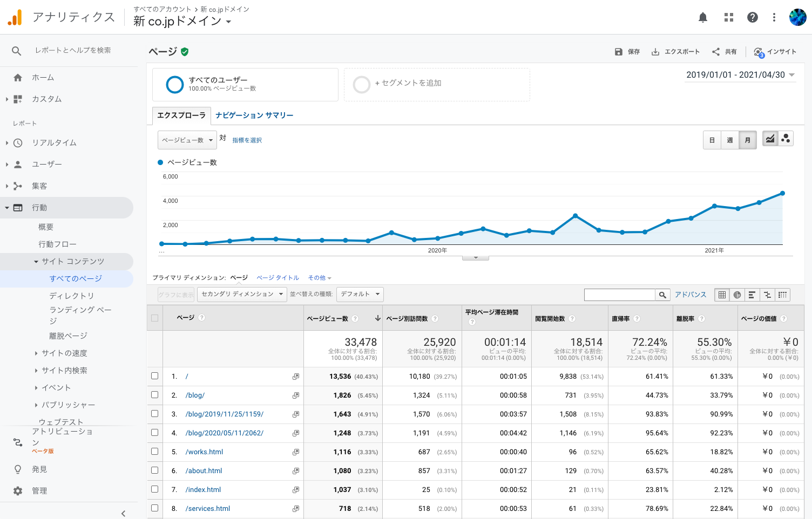Check the box for /services.html row
812x519 pixels.
(x=155, y=508)
